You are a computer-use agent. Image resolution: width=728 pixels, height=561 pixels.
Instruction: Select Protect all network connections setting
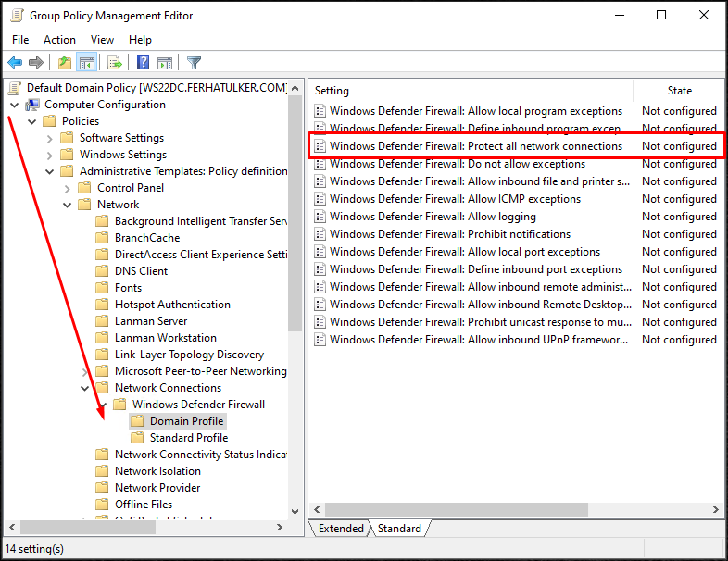[515, 146]
